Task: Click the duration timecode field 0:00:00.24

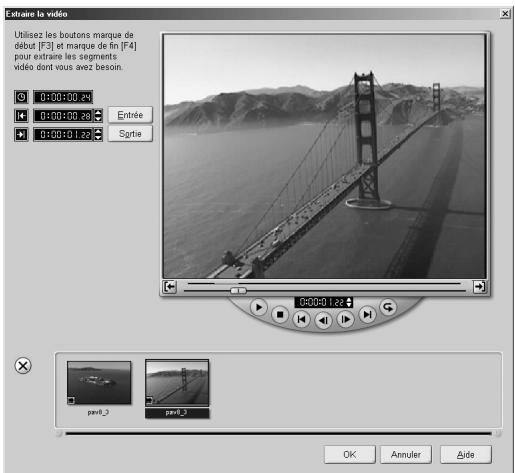Action: [63, 97]
